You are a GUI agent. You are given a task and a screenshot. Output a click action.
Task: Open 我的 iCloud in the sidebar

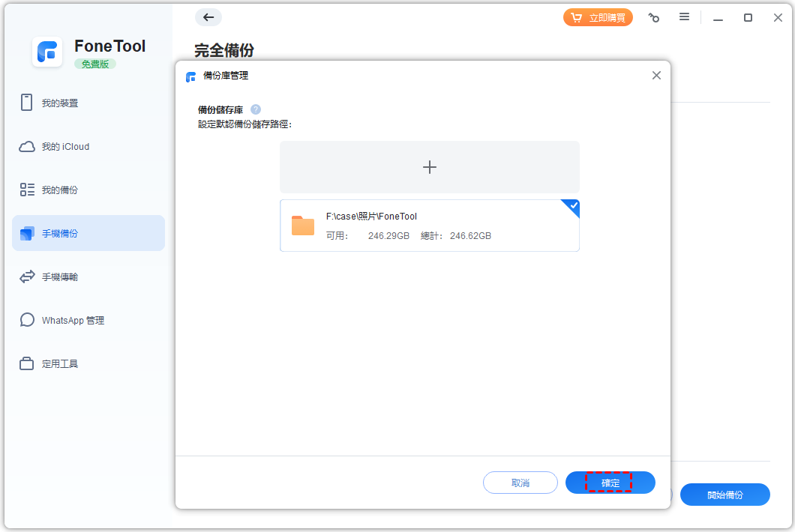coord(65,147)
